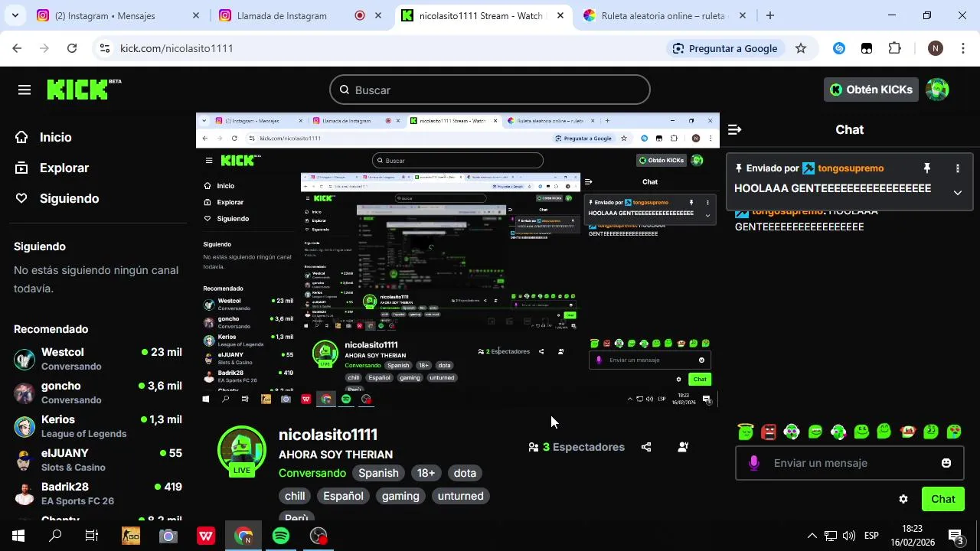Open the tab search dropdown arrow
Image resolution: width=980 pixels, height=551 pixels.
tap(15, 15)
